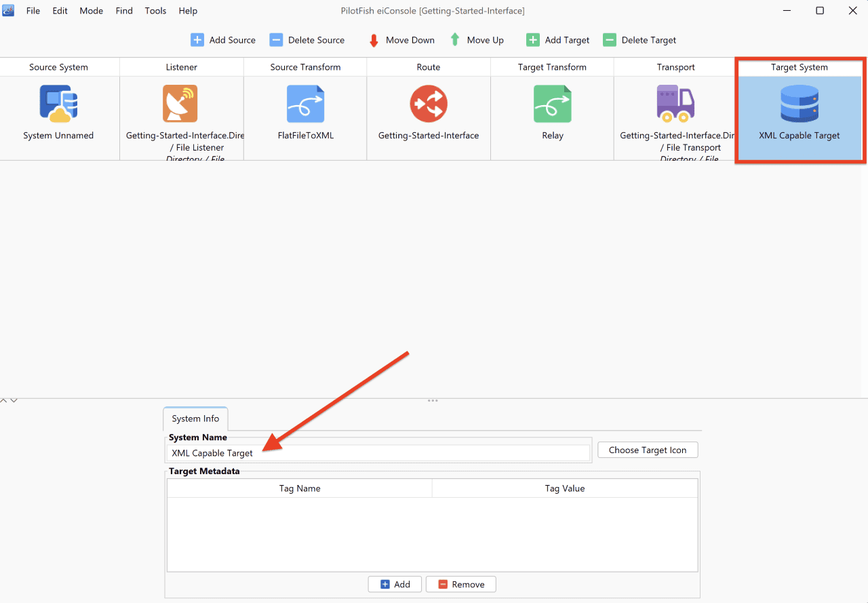Select the File Listener satellite dish icon

coord(180,104)
